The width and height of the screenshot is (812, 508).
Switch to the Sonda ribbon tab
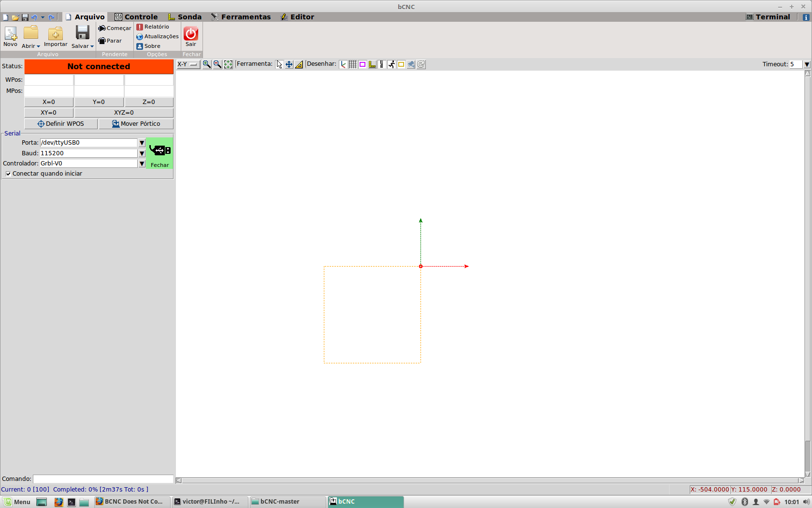coord(185,17)
